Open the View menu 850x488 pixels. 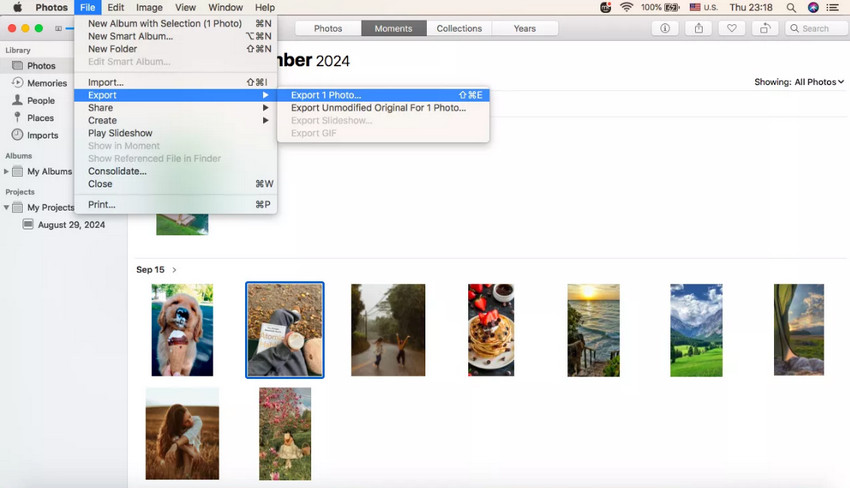[x=185, y=7]
